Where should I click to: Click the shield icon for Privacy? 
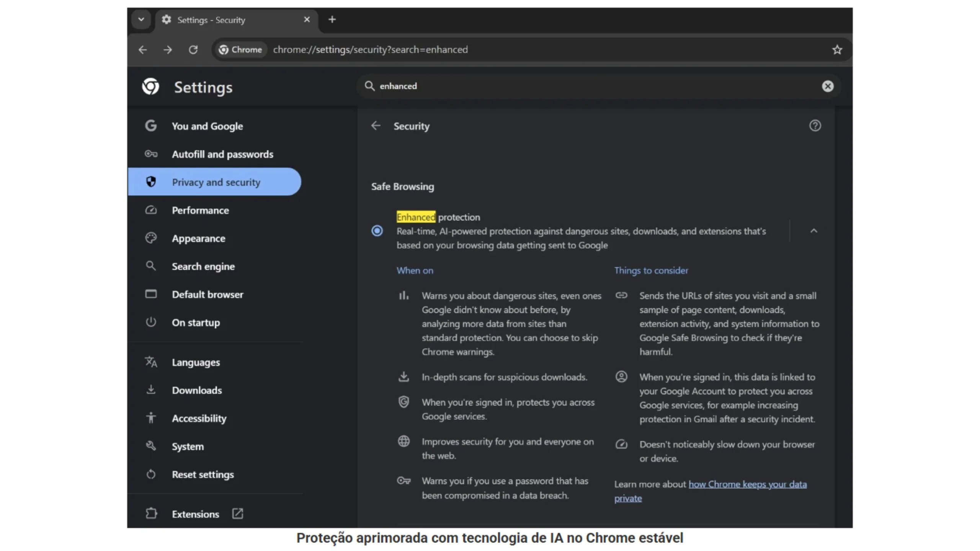click(x=151, y=182)
